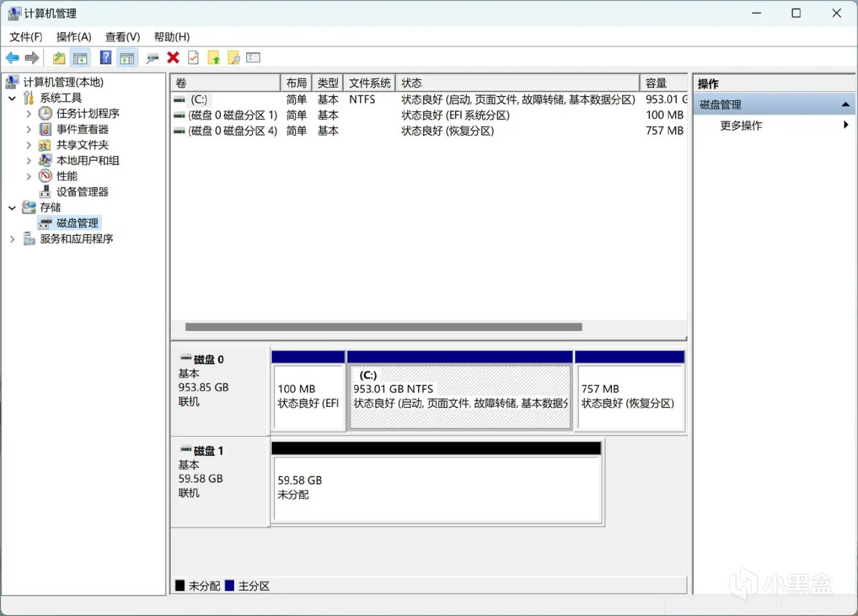This screenshot has height=616, width=858.
Task: Click the 磁盘 1 disk label panel
Action: (221, 482)
